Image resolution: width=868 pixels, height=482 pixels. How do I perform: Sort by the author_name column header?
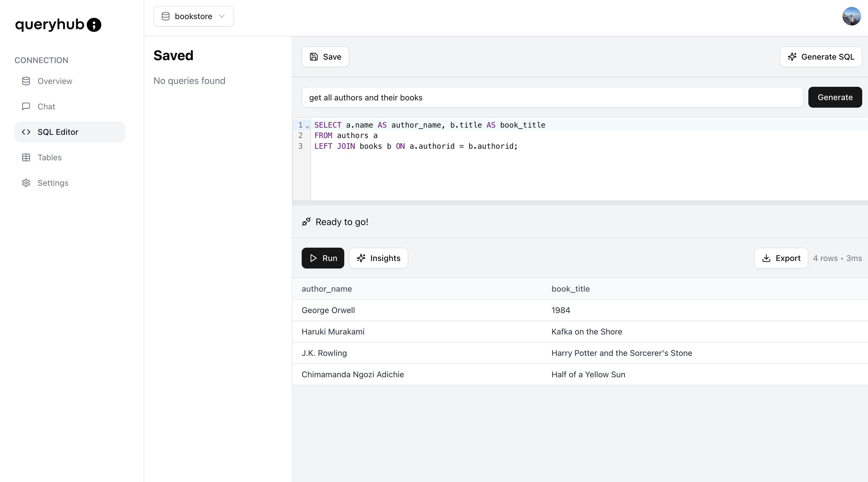tap(327, 289)
